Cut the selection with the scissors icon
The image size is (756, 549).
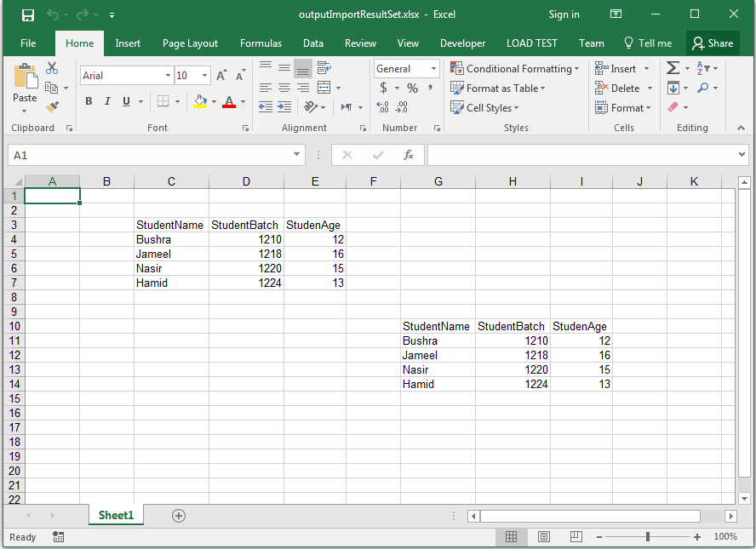tap(52, 68)
